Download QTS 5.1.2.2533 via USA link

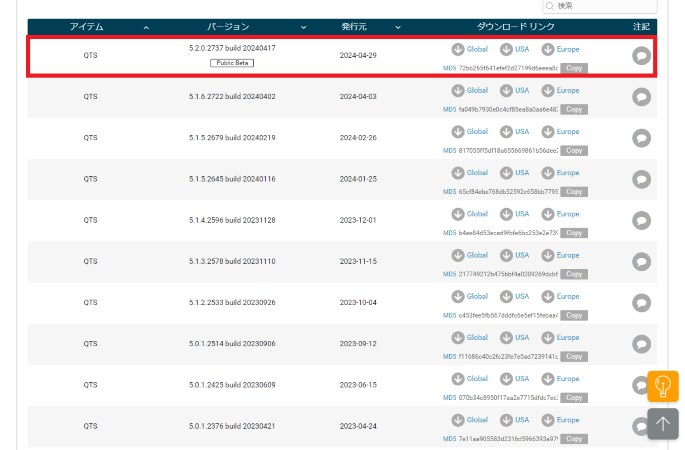(x=515, y=296)
